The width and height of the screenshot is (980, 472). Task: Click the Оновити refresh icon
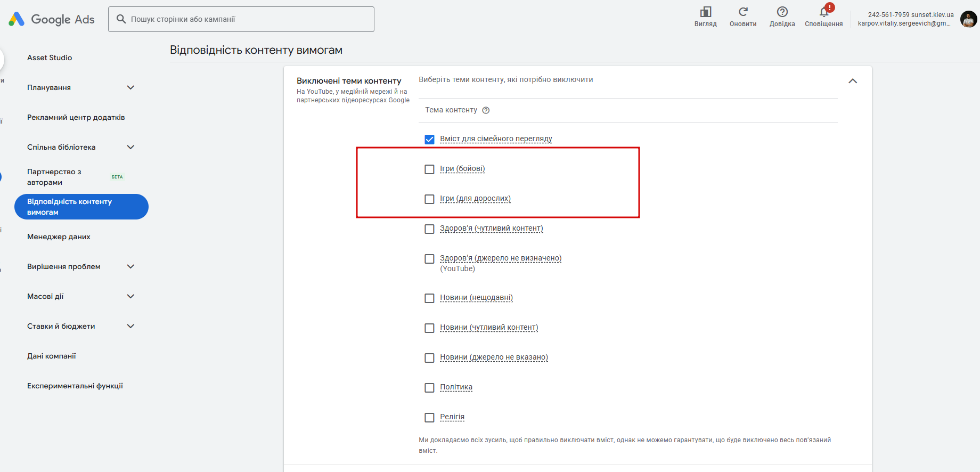point(743,12)
